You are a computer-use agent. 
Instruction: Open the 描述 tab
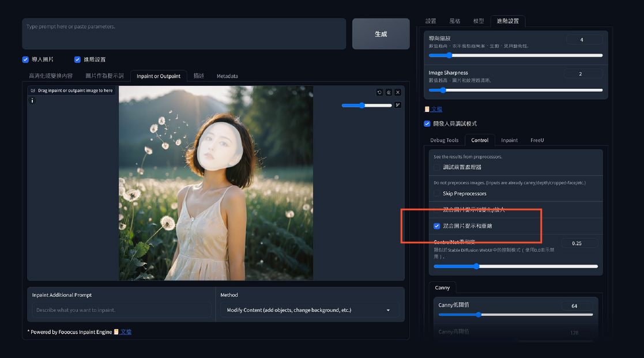point(199,76)
